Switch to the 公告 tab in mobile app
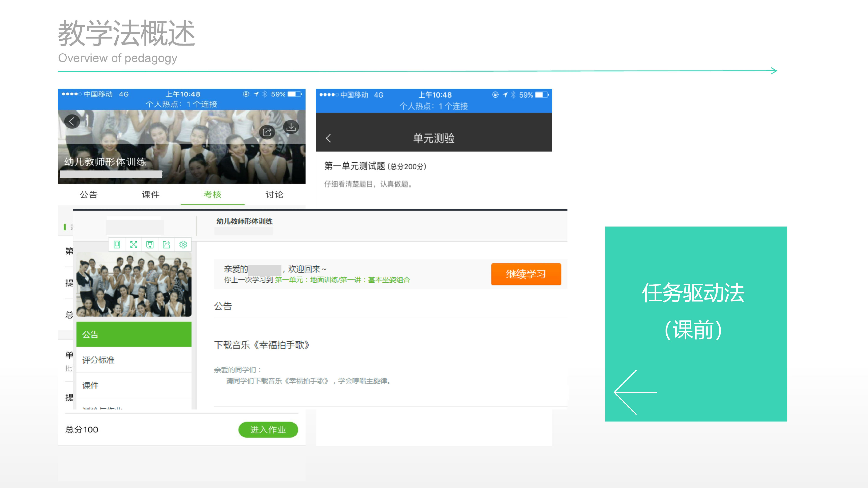The image size is (868, 488). coord(89,195)
